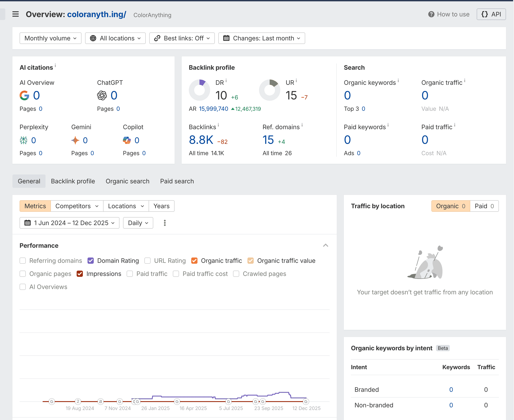Click the Google AI Overview logo
The image size is (514, 420).
coord(24,95)
